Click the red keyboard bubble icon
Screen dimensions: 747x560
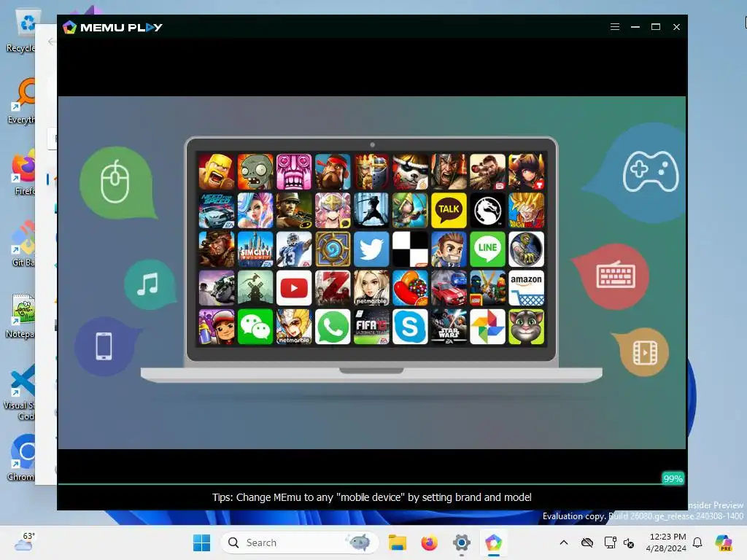612,276
